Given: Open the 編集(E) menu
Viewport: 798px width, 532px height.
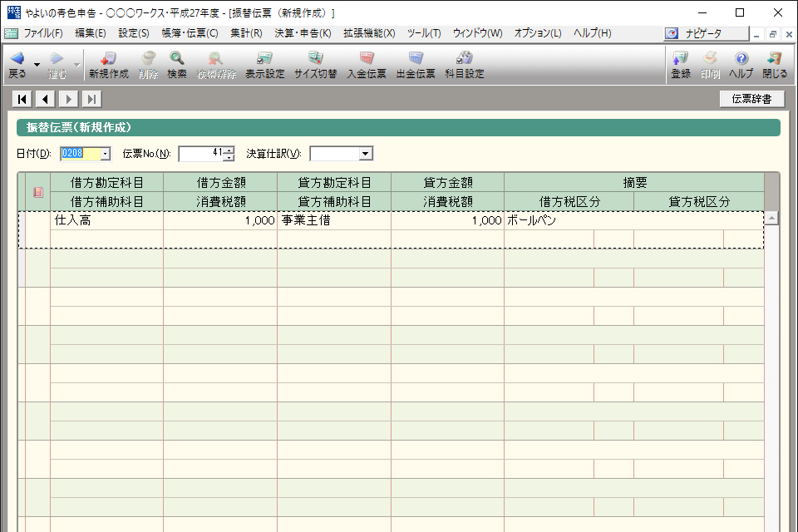Looking at the screenshot, I should coord(91,33).
